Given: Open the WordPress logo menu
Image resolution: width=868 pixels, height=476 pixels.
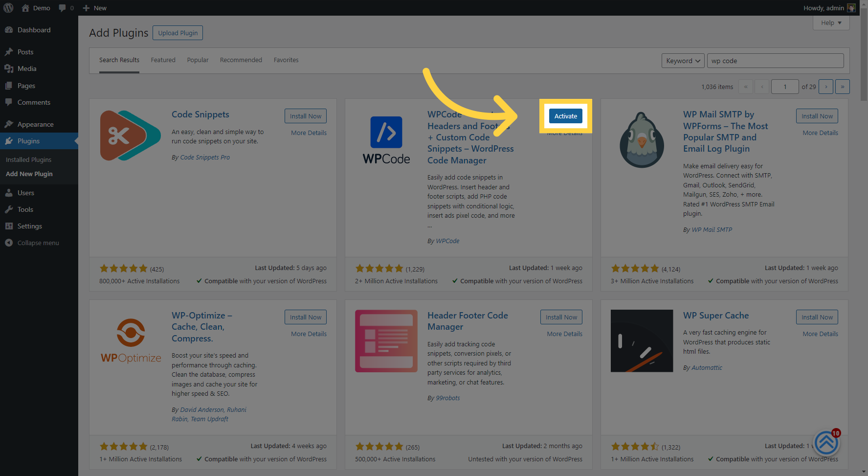Looking at the screenshot, I should pyautogui.click(x=8, y=8).
